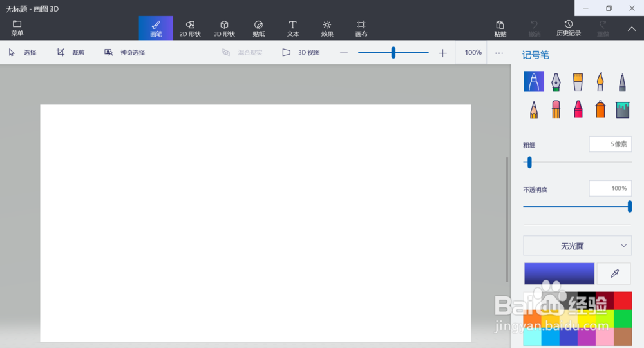Adjust the 粗细 thickness slider
The image size is (644, 348).
pos(577,162)
